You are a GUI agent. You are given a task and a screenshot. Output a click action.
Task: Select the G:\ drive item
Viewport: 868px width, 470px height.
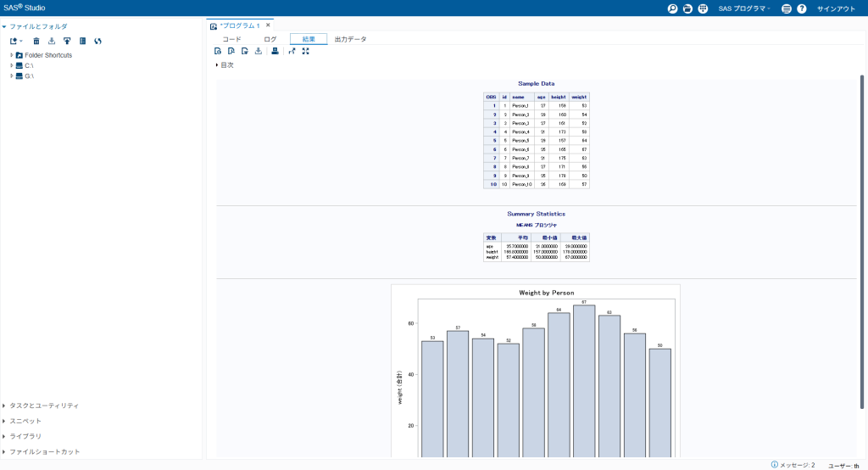[30, 76]
